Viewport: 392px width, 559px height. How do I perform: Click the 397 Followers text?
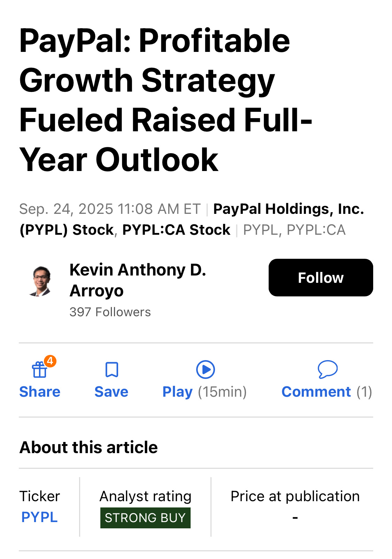click(110, 312)
